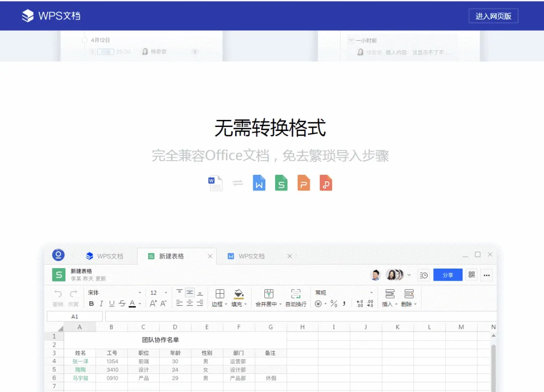Select the red PDF format icon
This screenshot has width=544, height=392.
pyautogui.click(x=326, y=183)
